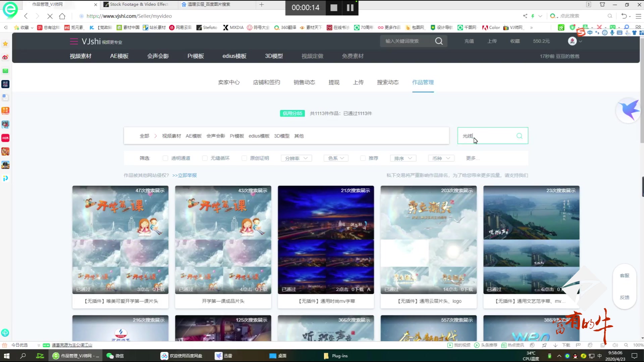Open the 分辨率 dropdown

(296, 158)
